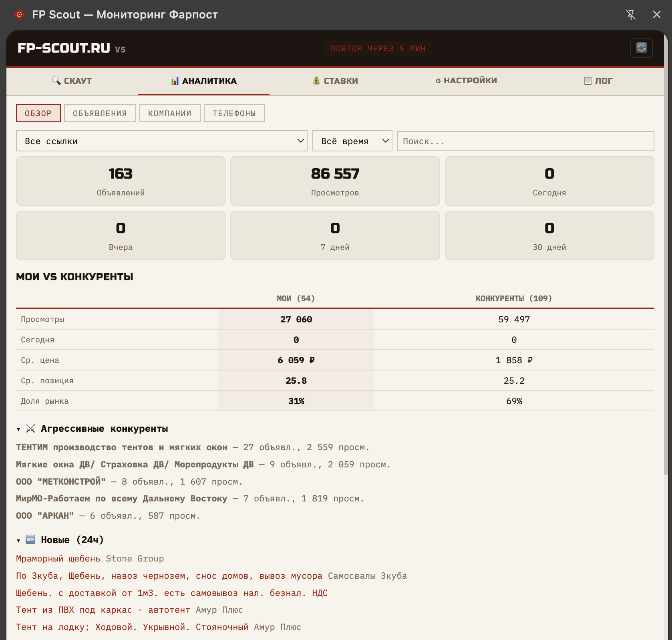Click the КОНКУРЕНТЫ (109) column header
Viewport: 672px width, 640px height.
(514, 298)
